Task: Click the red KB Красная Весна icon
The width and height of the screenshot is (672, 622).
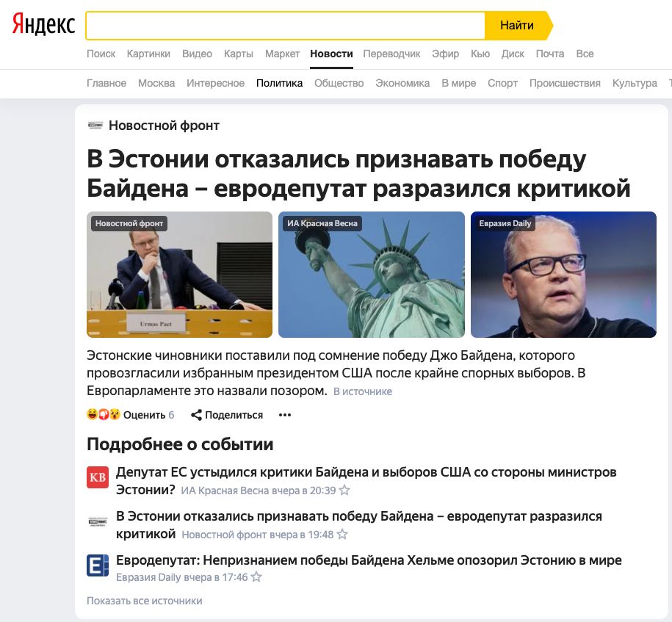Action: point(98,477)
